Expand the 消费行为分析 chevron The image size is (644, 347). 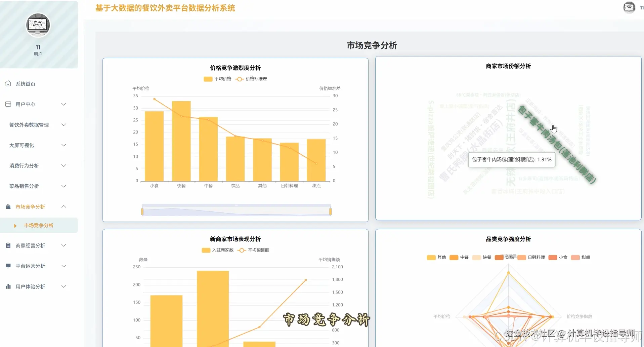(x=64, y=165)
